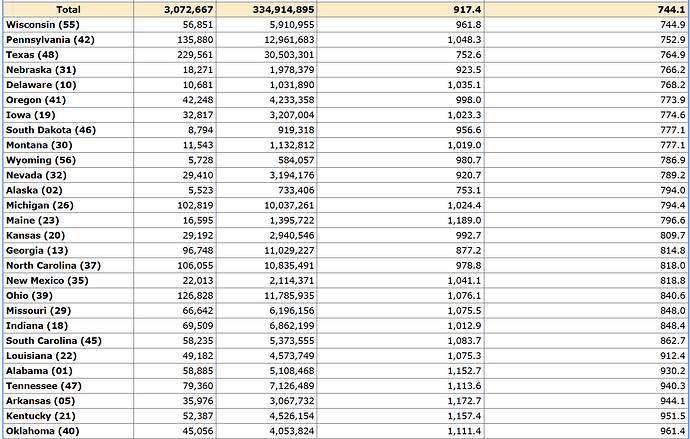Select Oklahoma (40) row header

pyautogui.click(x=42, y=431)
